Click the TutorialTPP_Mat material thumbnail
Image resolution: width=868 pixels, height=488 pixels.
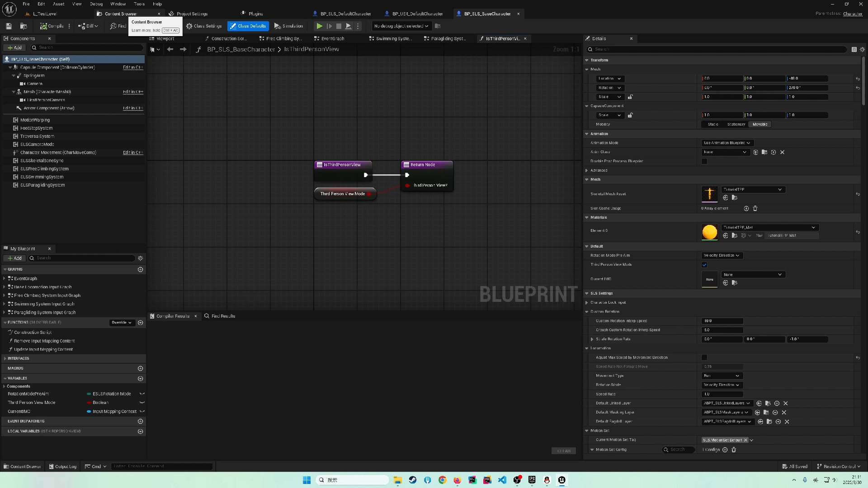pos(709,232)
